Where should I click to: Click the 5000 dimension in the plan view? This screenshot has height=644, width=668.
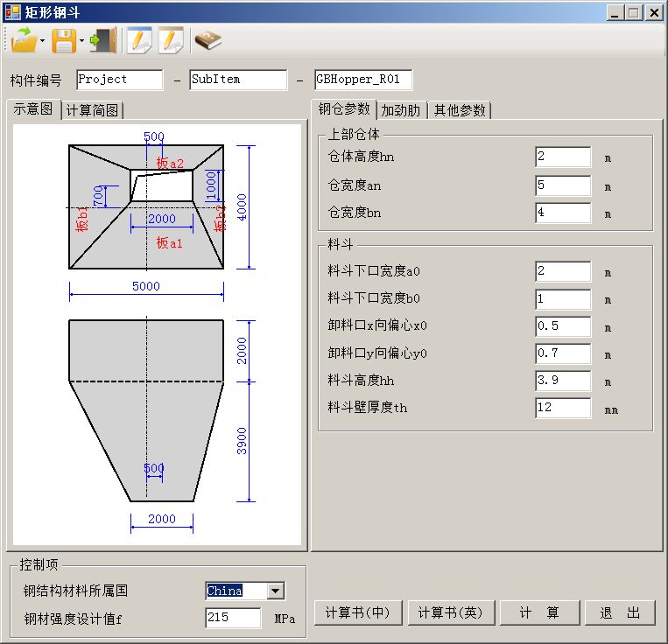click(145, 286)
